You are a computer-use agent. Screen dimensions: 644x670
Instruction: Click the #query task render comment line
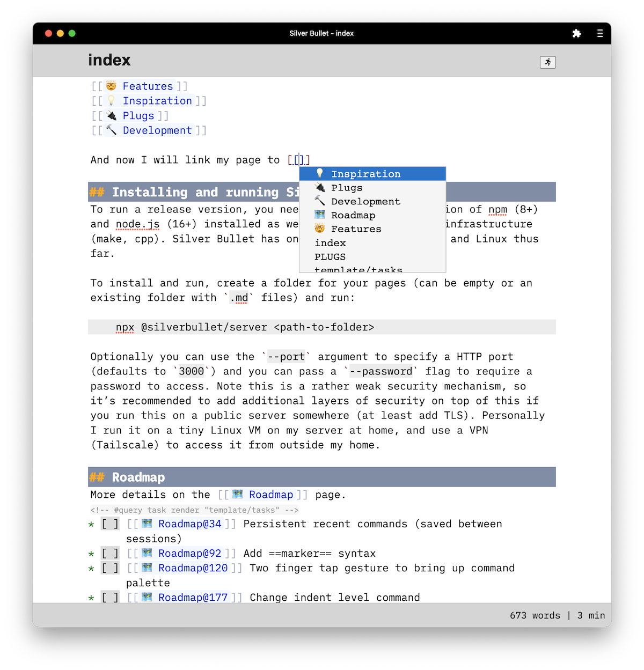(x=194, y=510)
